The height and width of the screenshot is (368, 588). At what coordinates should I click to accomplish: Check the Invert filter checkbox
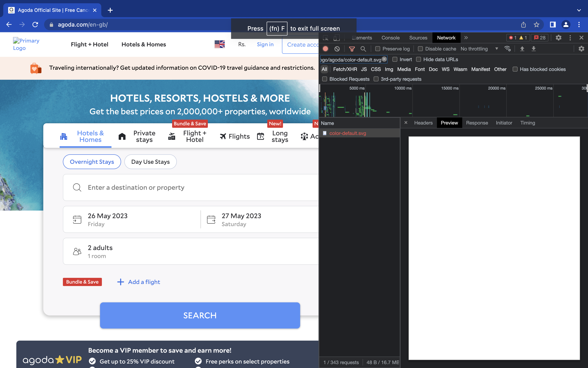(395, 59)
